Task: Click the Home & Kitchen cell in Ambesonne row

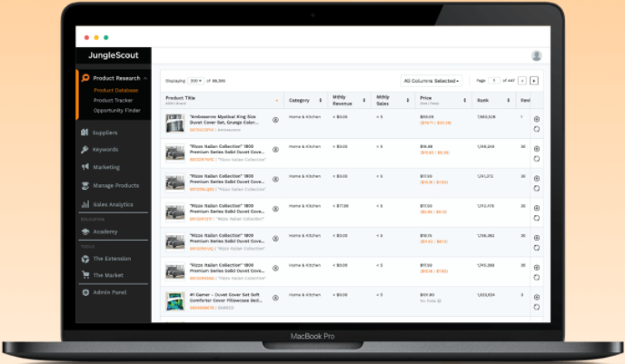Action: (304, 117)
